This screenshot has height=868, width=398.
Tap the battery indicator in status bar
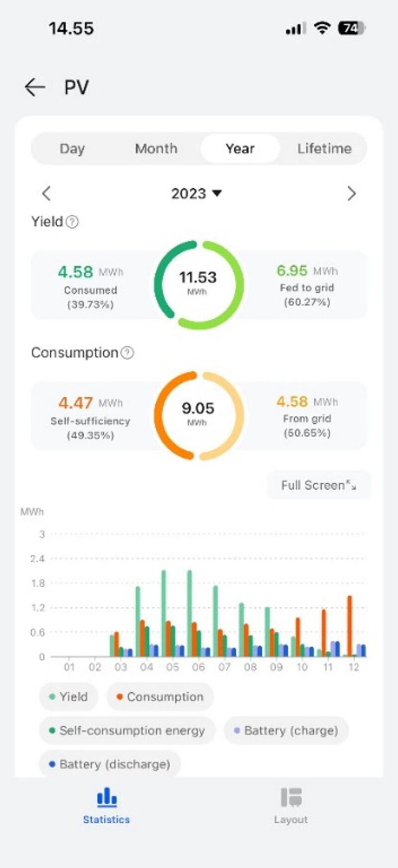(x=350, y=28)
